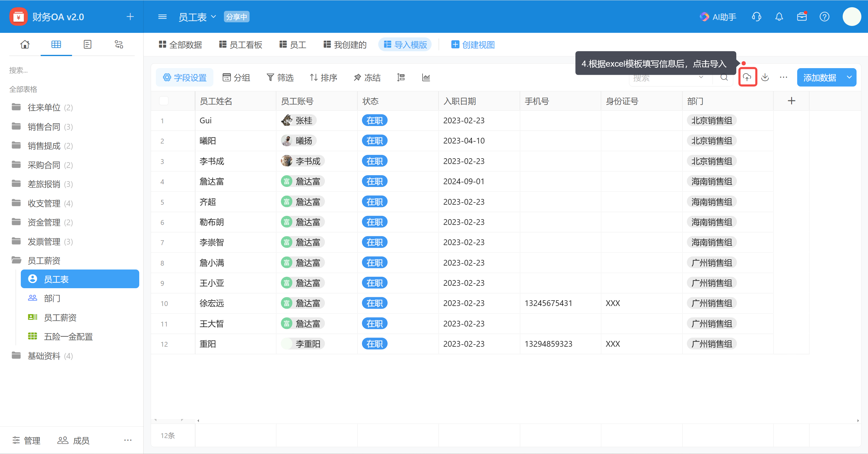This screenshot has width=868, height=454.
Task: Select the document page sidebar tab
Action: pyautogui.click(x=87, y=44)
